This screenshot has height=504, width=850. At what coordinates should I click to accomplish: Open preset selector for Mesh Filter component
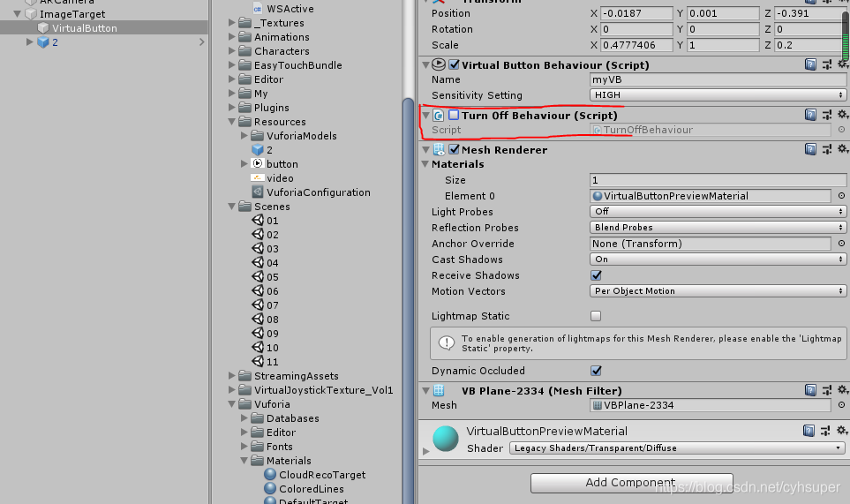827,390
